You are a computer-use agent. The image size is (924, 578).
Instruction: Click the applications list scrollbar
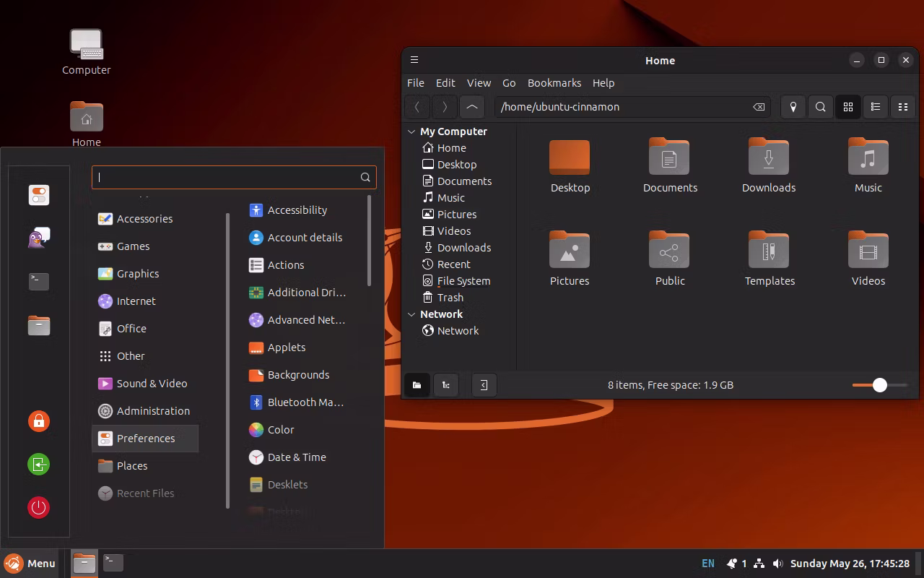(x=369, y=241)
